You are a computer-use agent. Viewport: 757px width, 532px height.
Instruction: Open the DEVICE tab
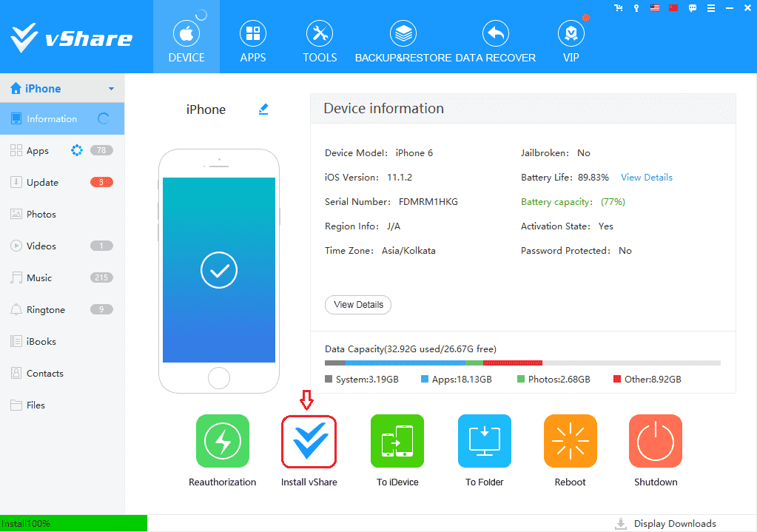186,37
